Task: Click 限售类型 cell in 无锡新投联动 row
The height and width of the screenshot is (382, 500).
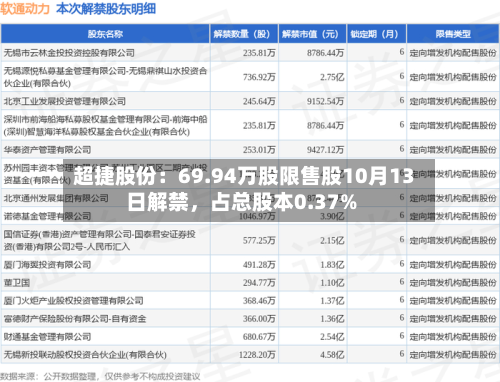Action: click(x=453, y=355)
